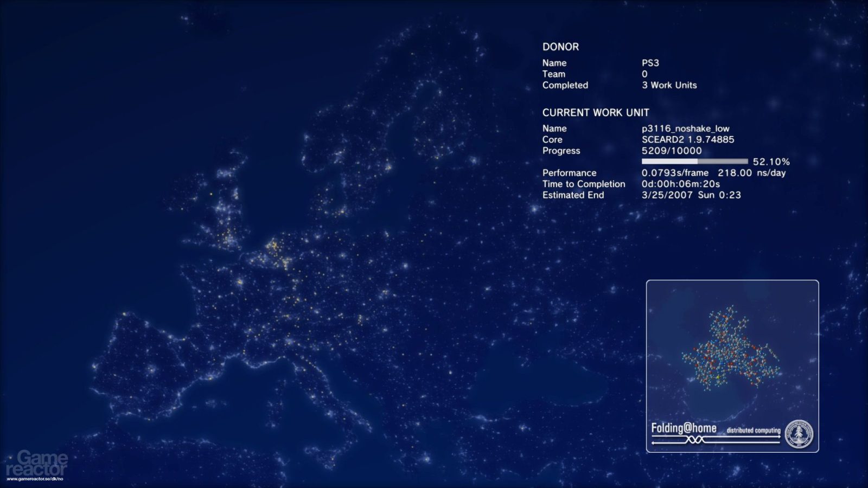Click the CURRENT WORK UNIT heading
This screenshot has width=868, height=488.
596,113
